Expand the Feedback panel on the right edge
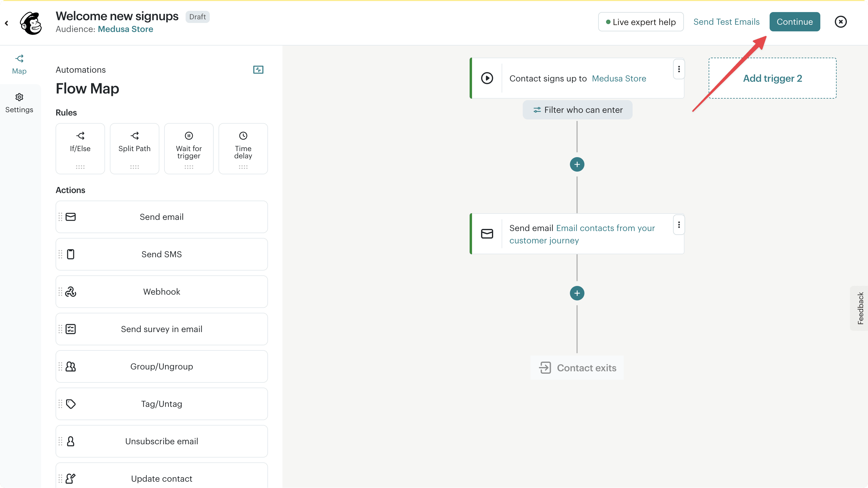The height and width of the screenshot is (488, 868). (861, 307)
